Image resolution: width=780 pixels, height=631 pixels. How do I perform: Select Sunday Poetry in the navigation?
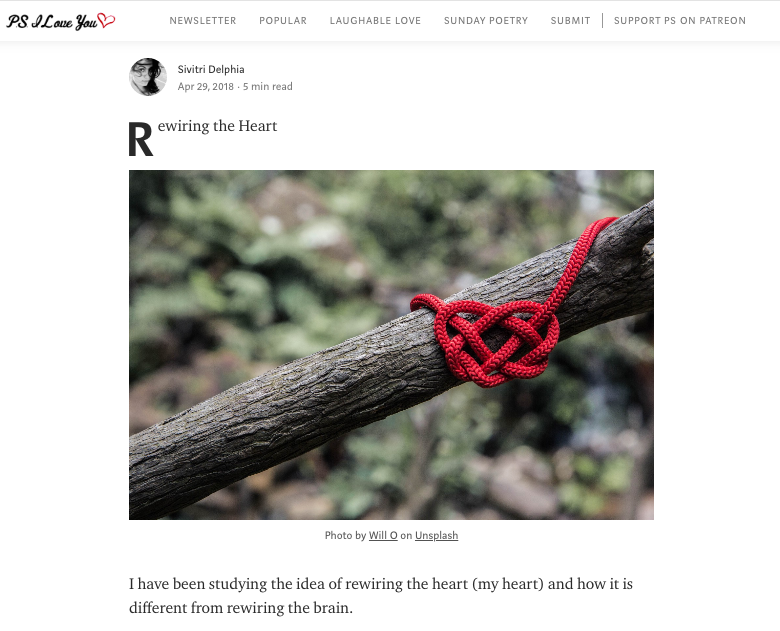(x=486, y=20)
